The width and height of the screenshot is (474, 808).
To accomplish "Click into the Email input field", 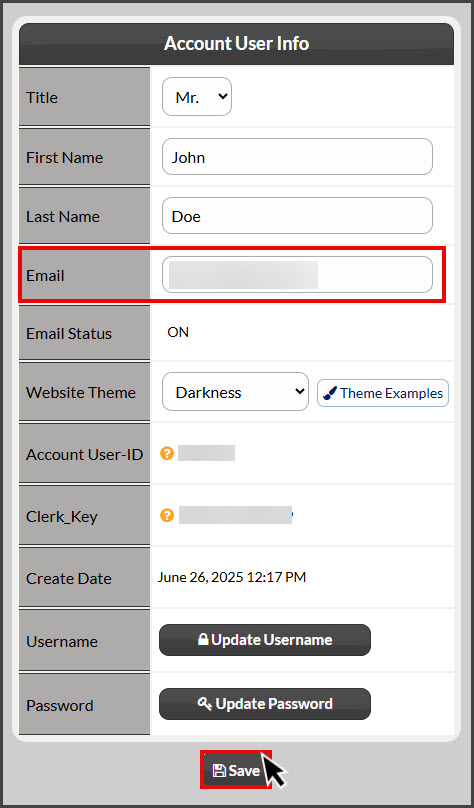I will (297, 275).
